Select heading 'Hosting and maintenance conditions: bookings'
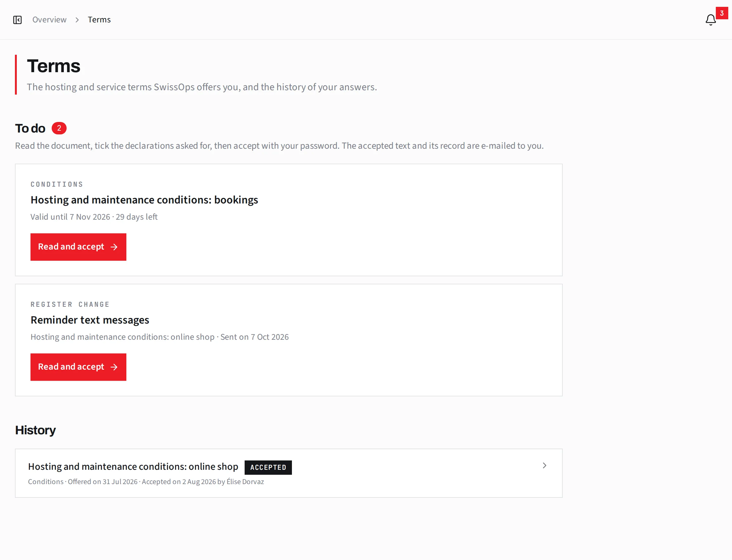The image size is (732, 560). (144, 200)
